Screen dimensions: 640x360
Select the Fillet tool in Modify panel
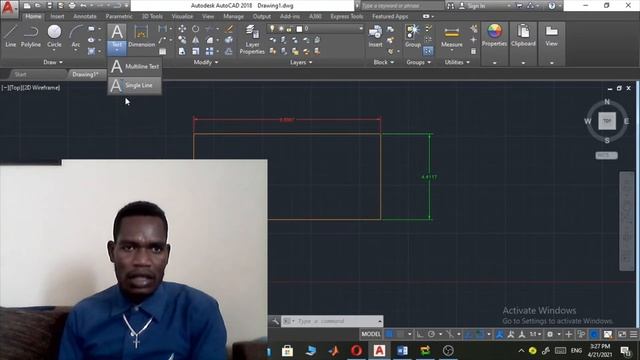[209, 40]
